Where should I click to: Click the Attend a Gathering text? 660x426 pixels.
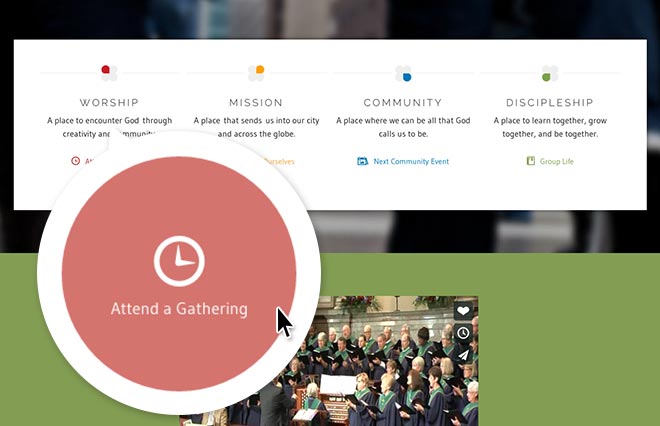point(179,309)
